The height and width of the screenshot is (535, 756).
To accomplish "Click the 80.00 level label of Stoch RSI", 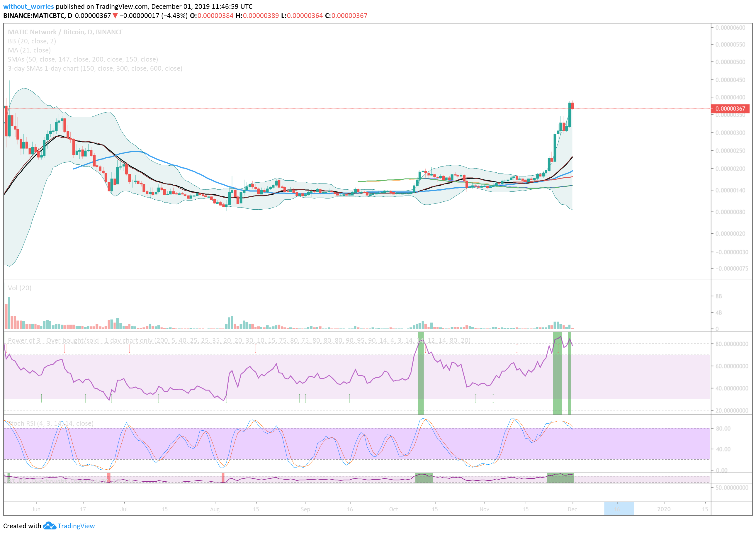I will point(723,429).
